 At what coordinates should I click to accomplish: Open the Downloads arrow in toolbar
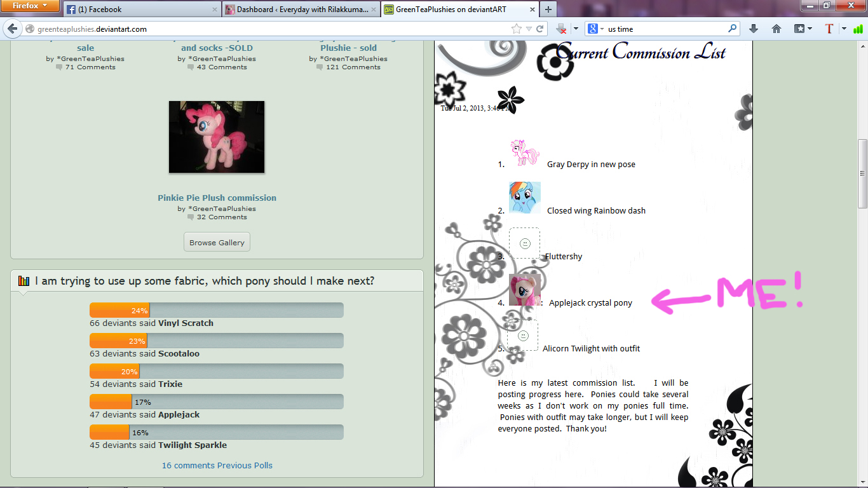(x=754, y=29)
